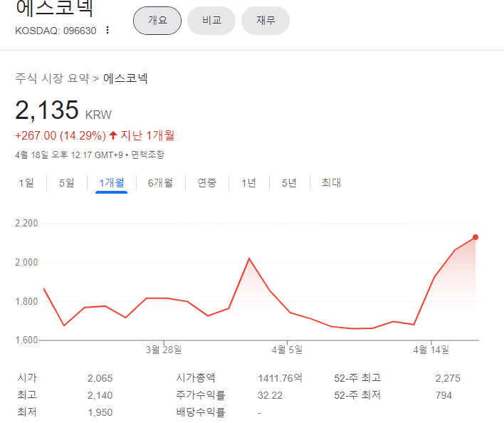Viewport: 504px width, 423px height.
Task: Open the 면책조항 disclaimer link
Action: tap(147, 155)
